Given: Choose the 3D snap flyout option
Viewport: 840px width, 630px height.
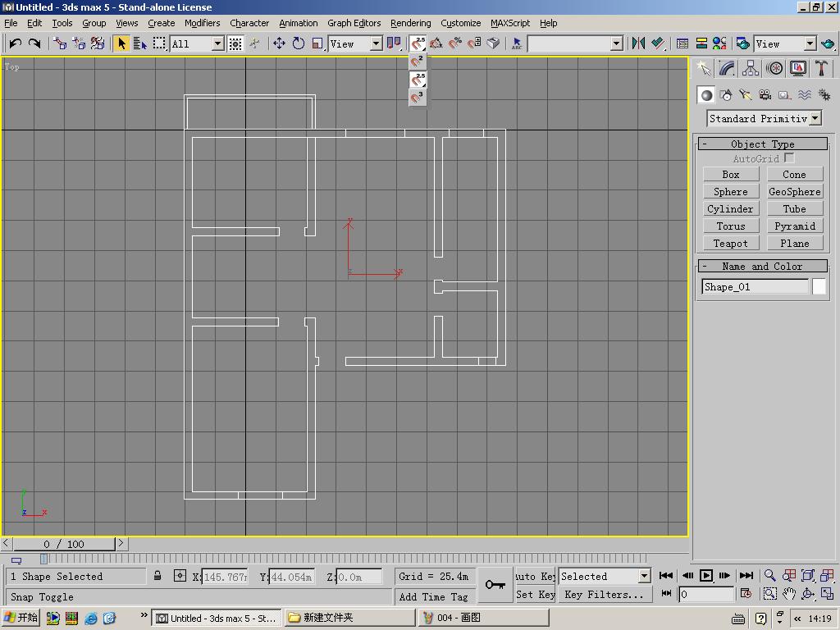Looking at the screenshot, I should click(418, 98).
